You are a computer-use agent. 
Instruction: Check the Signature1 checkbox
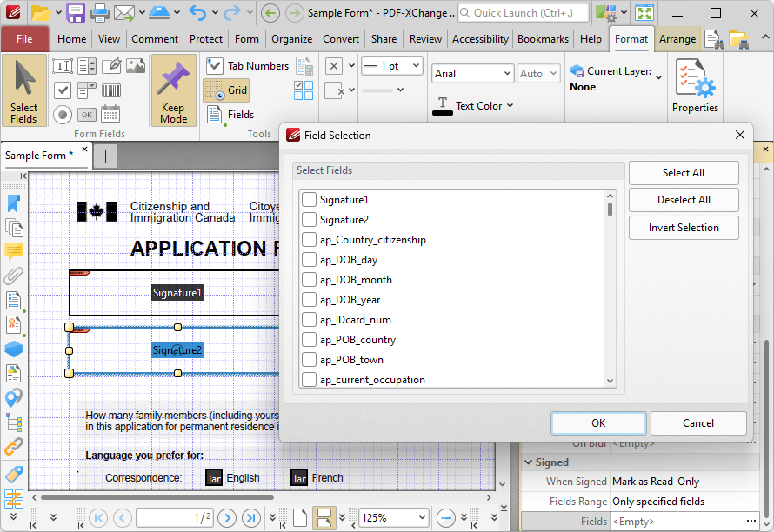coord(309,200)
